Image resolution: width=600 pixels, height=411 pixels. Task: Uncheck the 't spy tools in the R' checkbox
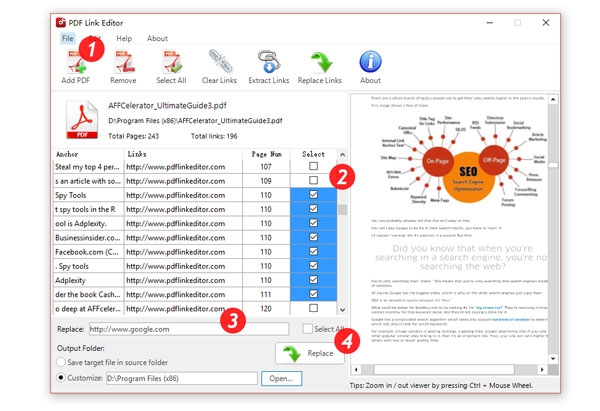(313, 209)
